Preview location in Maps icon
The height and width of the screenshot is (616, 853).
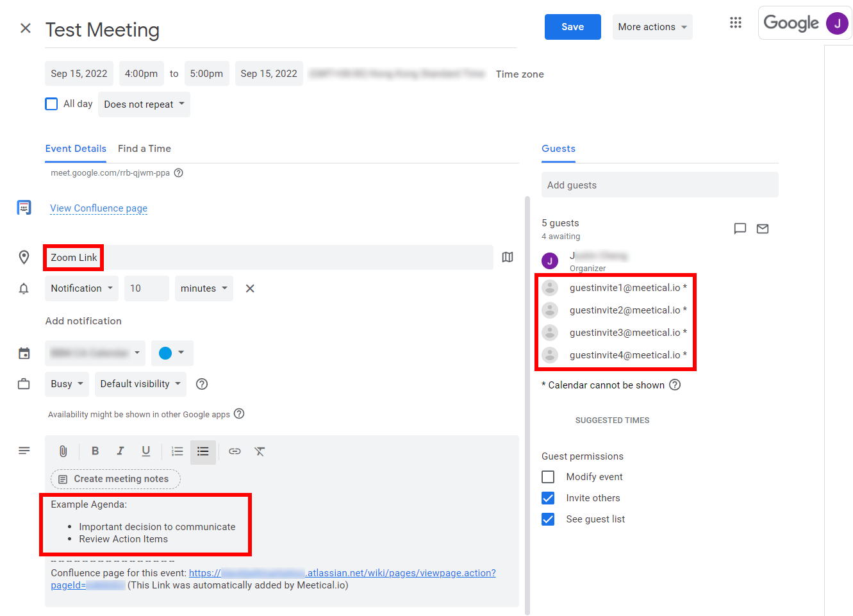tap(508, 257)
